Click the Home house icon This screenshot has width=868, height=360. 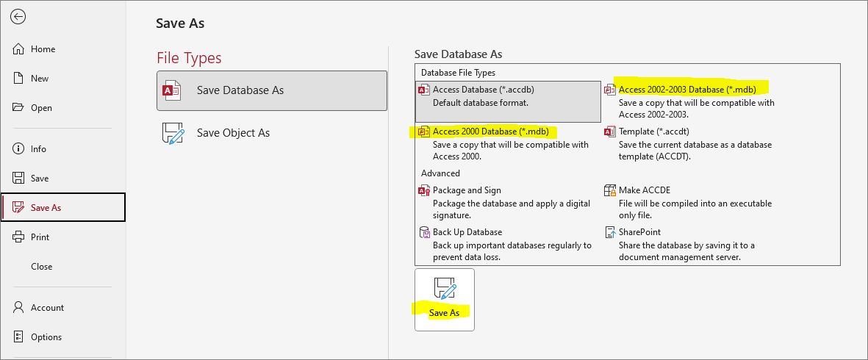tap(18, 49)
